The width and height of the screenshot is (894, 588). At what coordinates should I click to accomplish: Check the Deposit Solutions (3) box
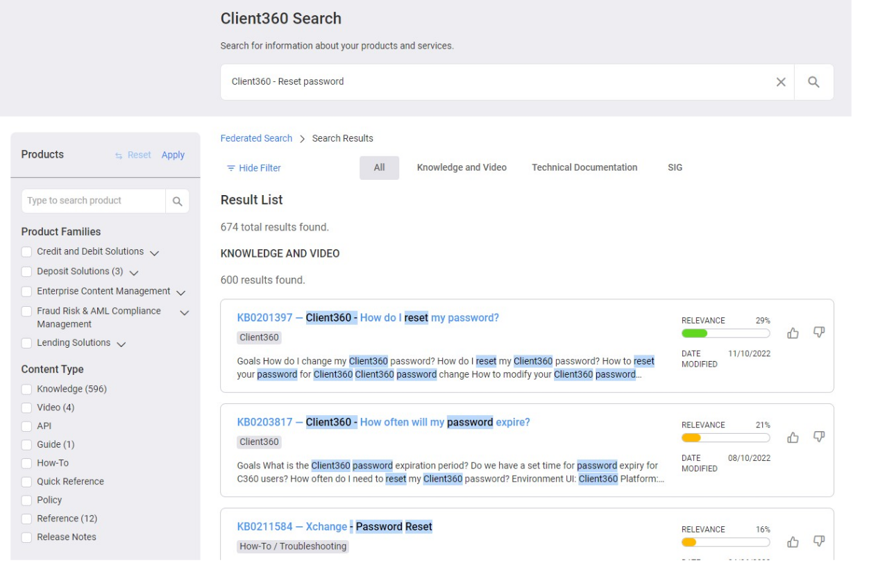tap(26, 271)
